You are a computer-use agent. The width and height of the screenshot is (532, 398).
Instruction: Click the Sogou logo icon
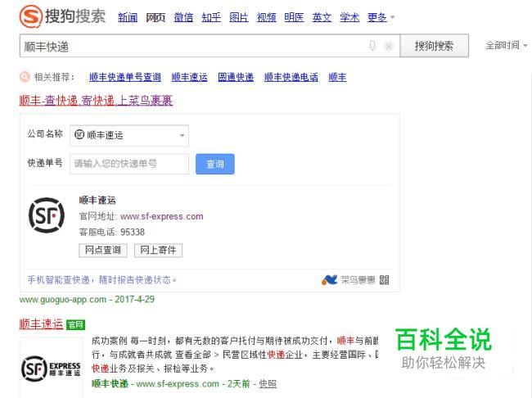30,16
